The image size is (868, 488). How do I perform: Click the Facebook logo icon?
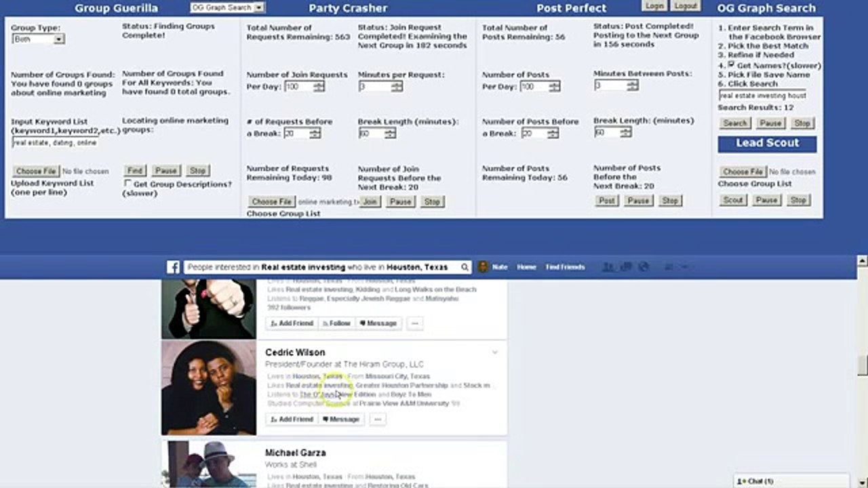tap(174, 267)
